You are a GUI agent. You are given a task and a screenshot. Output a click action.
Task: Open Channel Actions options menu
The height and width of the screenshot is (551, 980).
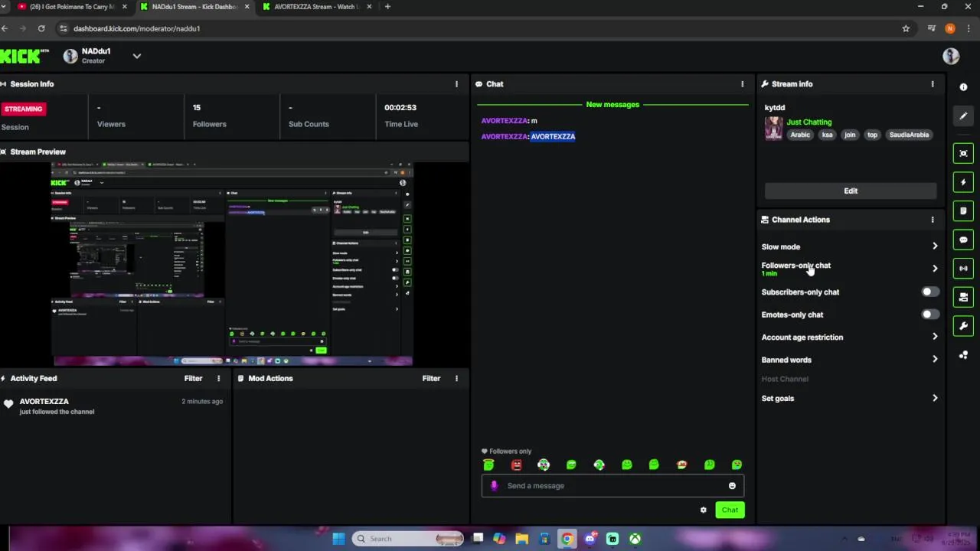coord(932,220)
